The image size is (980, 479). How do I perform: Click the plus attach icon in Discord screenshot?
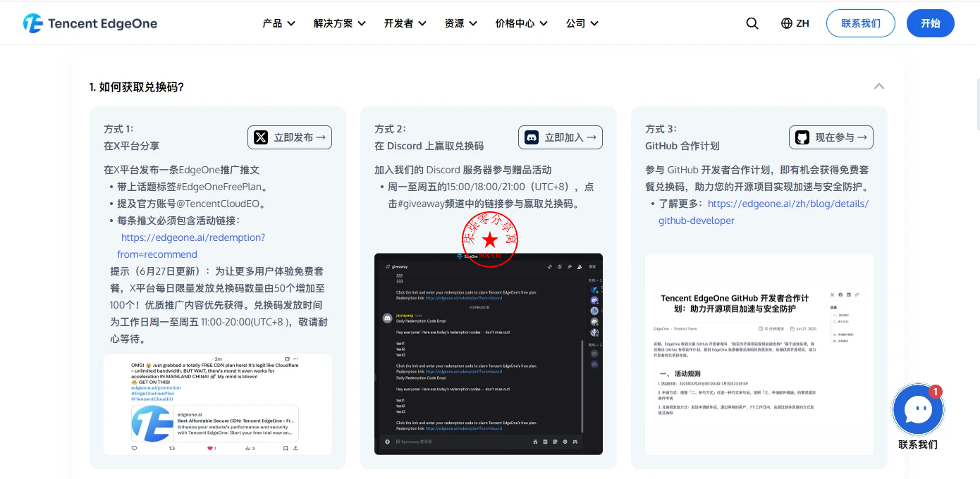tap(387, 442)
